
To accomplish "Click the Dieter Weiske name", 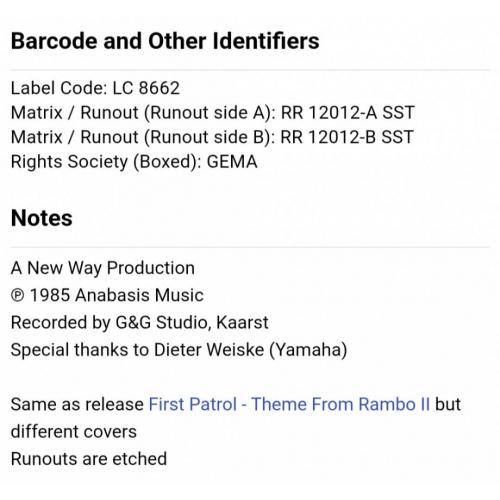I will tap(209, 350).
